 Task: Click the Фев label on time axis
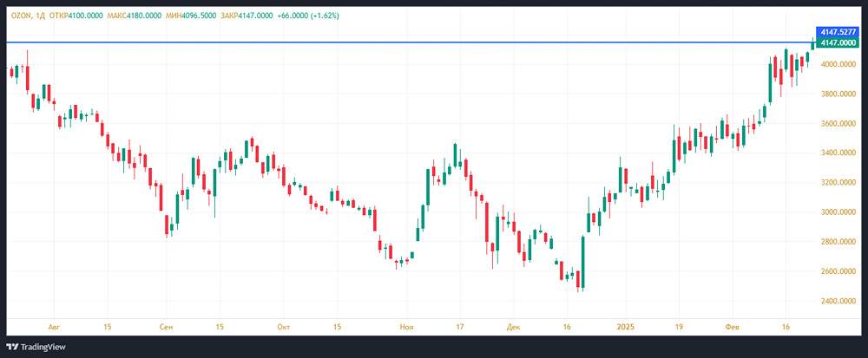[733, 327]
